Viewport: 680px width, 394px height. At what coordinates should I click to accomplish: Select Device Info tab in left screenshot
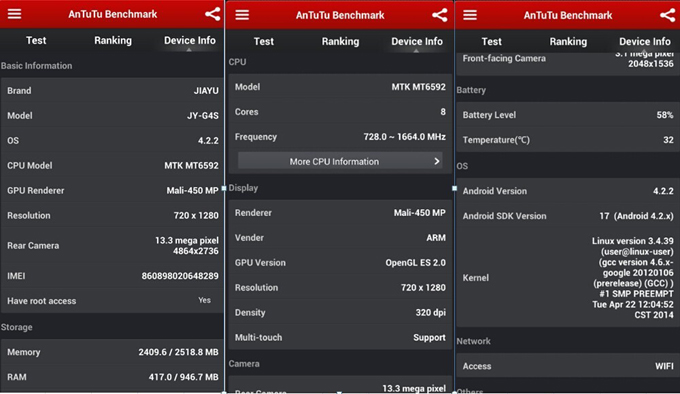pos(190,40)
